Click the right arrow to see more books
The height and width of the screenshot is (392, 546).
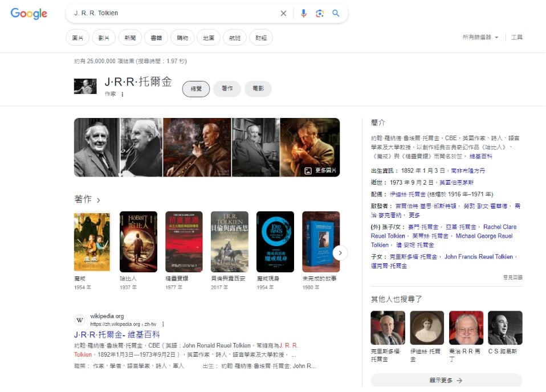pos(341,252)
